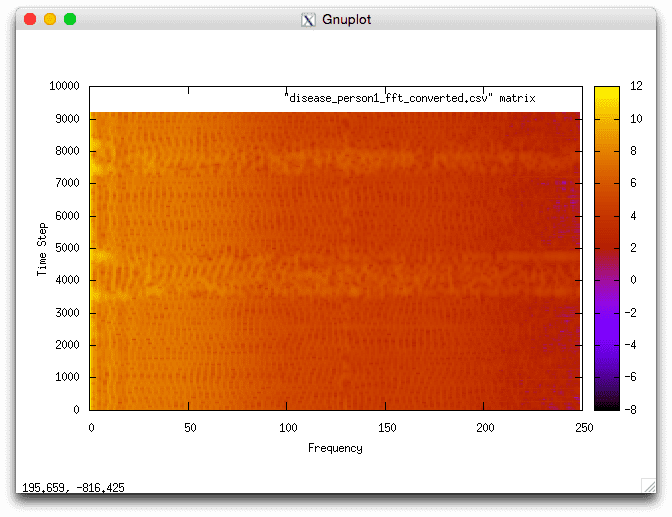Click the color bar label -2
672x517 pixels.
coord(630,313)
